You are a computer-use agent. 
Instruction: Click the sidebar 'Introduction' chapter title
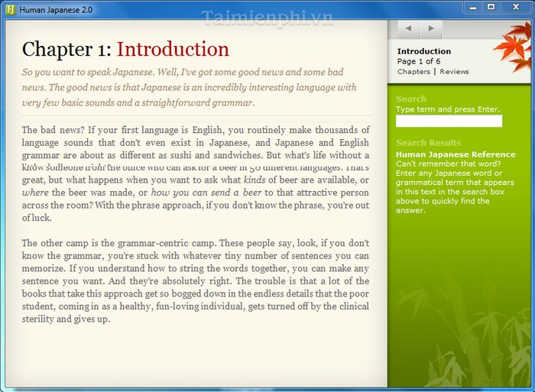coord(424,51)
